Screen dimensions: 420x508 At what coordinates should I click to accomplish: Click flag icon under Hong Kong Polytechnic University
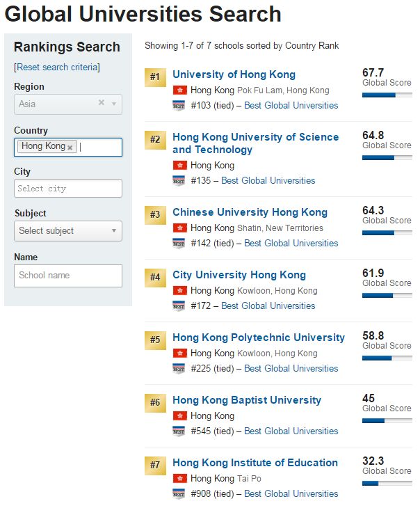pyautogui.click(x=179, y=353)
